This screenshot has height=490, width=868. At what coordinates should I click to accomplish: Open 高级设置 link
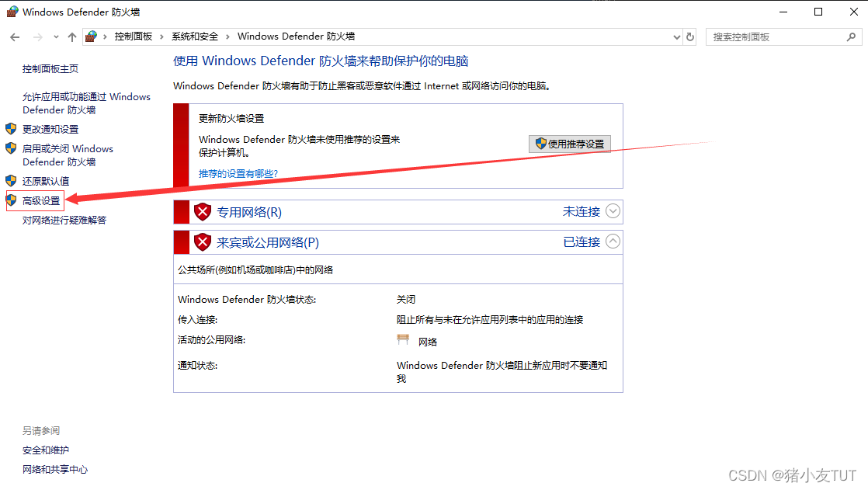pyautogui.click(x=41, y=200)
